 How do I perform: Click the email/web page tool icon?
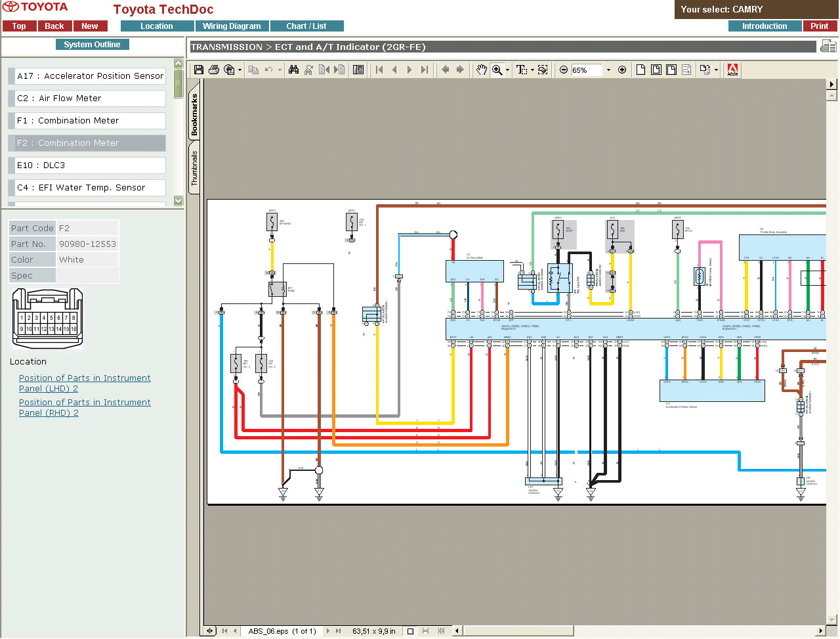229,70
